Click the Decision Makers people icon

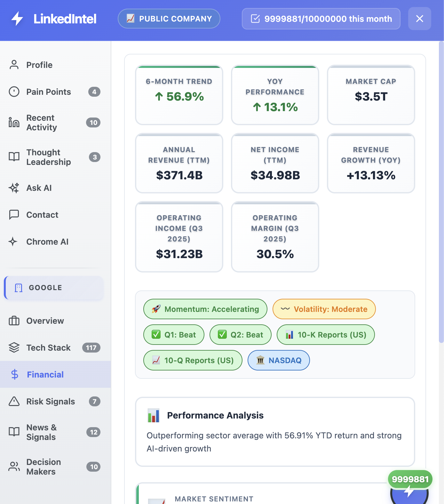[14, 467]
